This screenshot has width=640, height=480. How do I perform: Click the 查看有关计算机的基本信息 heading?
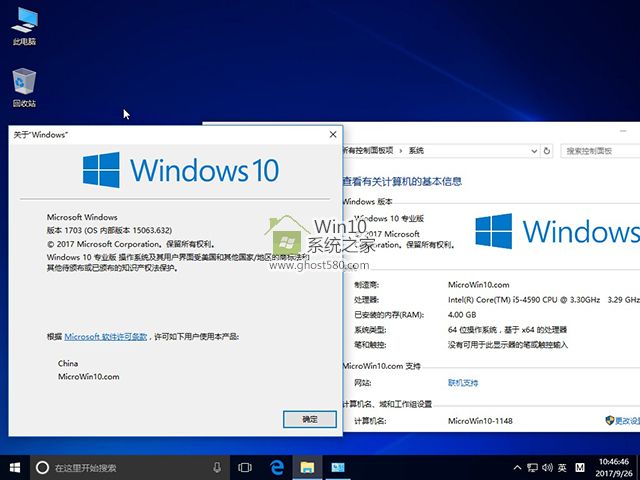[x=402, y=181]
